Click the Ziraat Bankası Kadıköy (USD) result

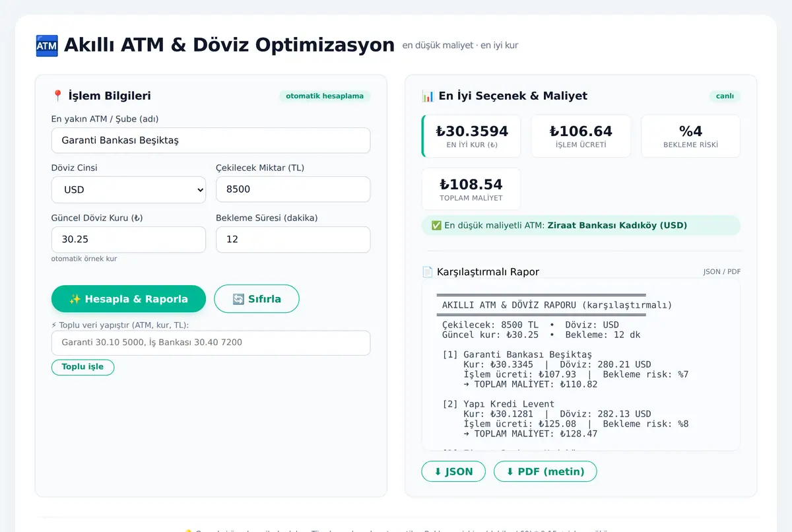(617, 225)
